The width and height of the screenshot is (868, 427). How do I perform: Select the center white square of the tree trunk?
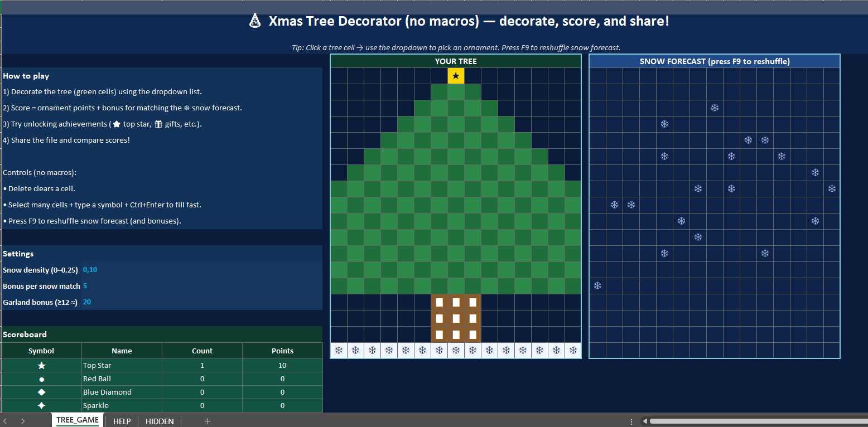pyautogui.click(x=456, y=318)
